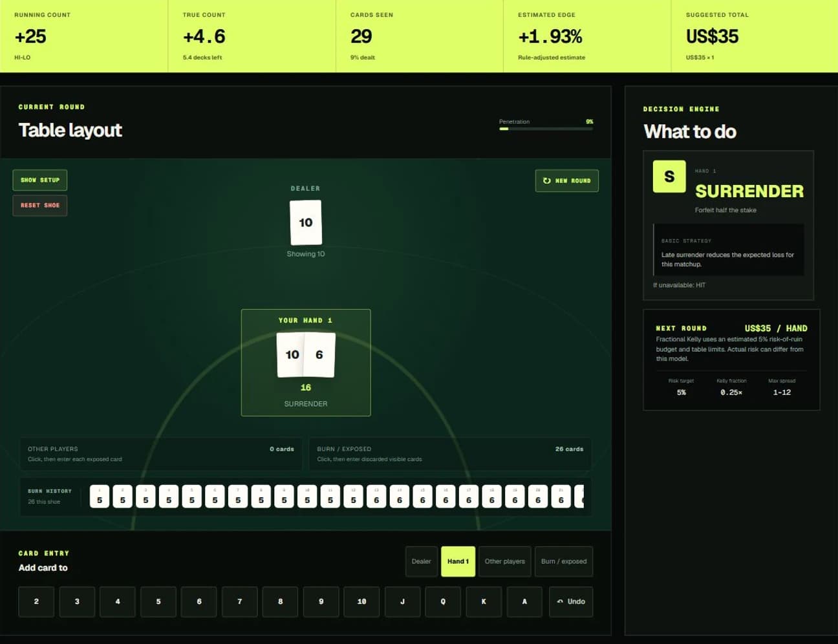838x644 pixels.
Task: Open the Show Setup panel
Action: pos(40,180)
